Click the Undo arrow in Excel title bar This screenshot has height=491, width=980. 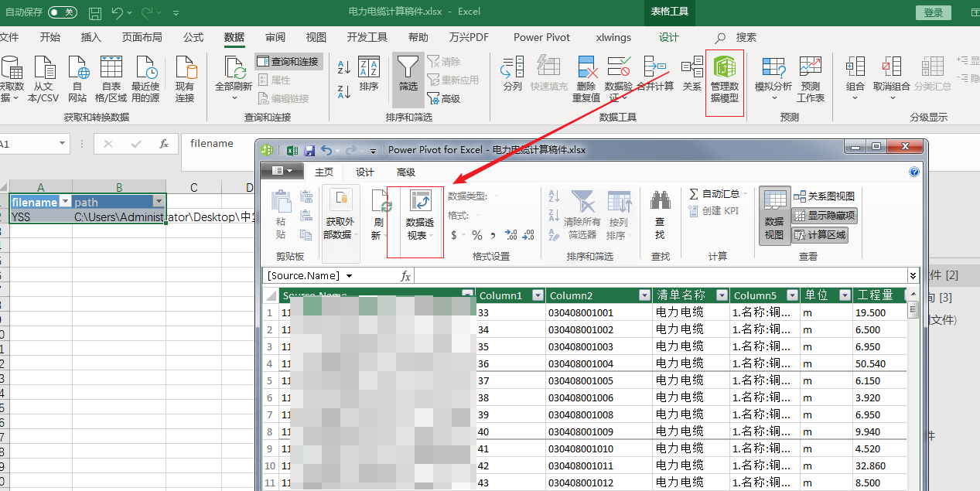[118, 13]
